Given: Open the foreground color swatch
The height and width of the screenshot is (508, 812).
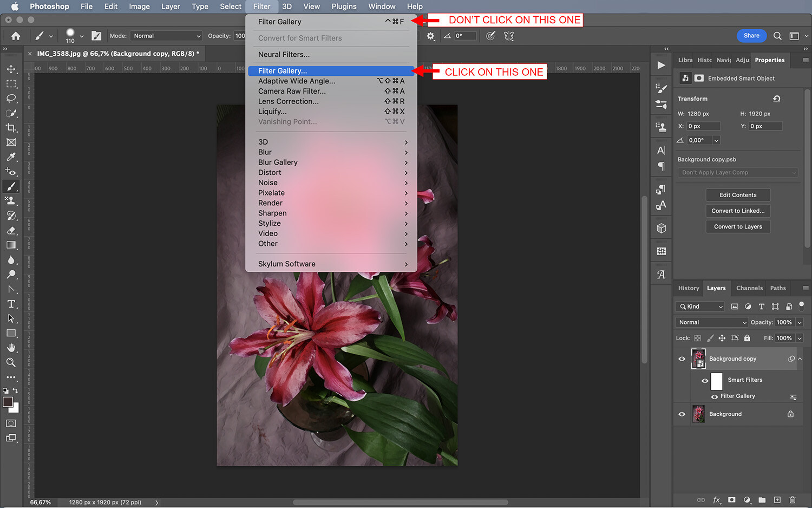Looking at the screenshot, I should coord(7,402).
